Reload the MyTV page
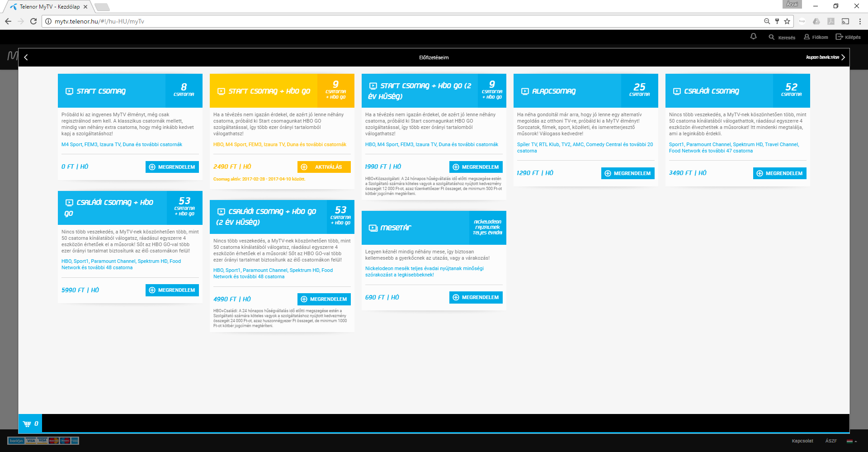 point(33,21)
